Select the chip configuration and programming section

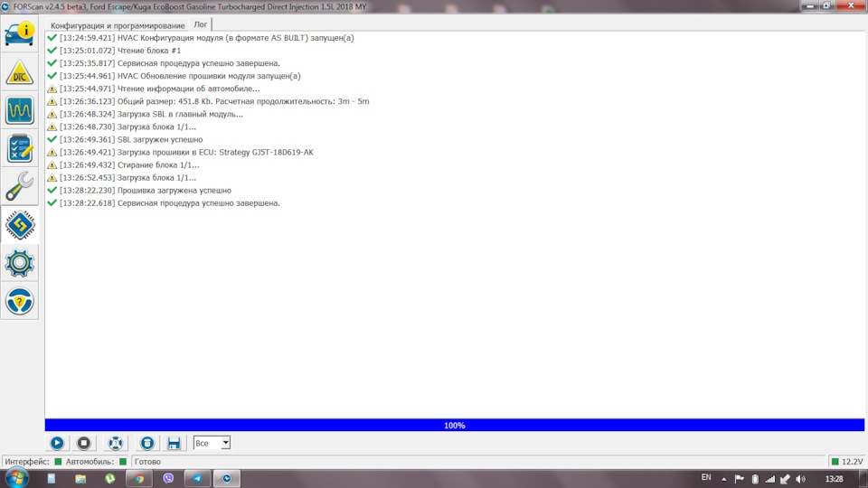click(19, 225)
